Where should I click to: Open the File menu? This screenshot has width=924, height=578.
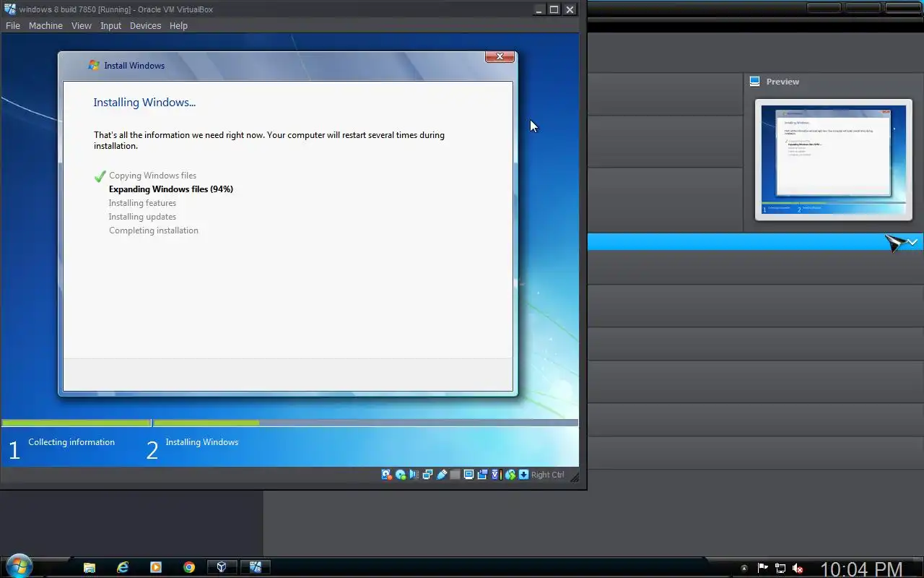[13, 25]
